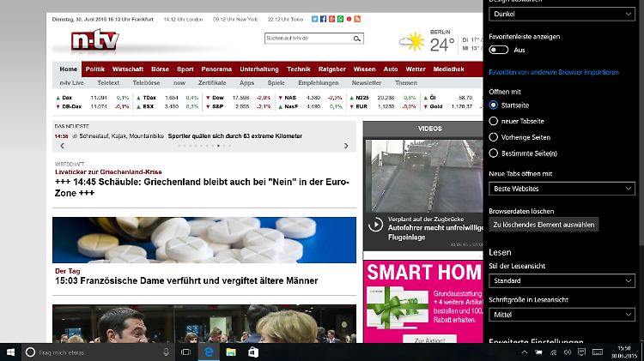Open File Explorer from the taskbar
The width and height of the screenshot is (644, 361).
231,352
